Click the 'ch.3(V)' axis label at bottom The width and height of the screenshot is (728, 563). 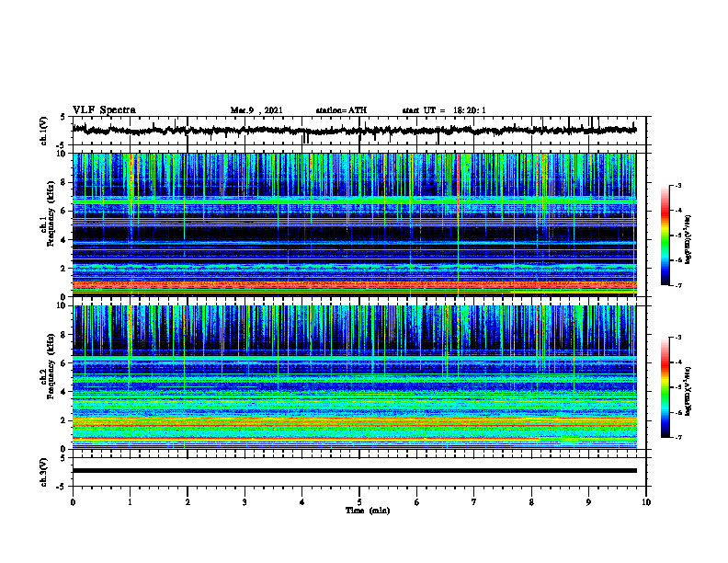point(44,472)
